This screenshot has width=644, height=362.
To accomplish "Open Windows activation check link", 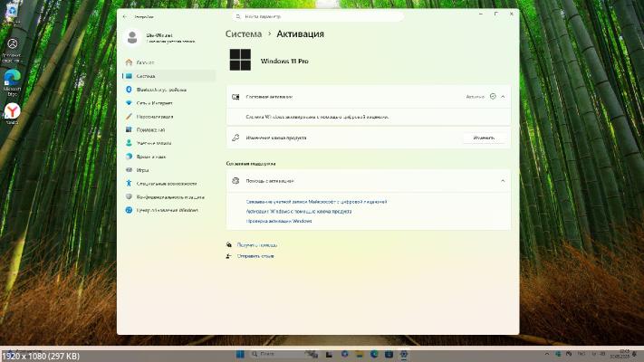I will coord(279,221).
